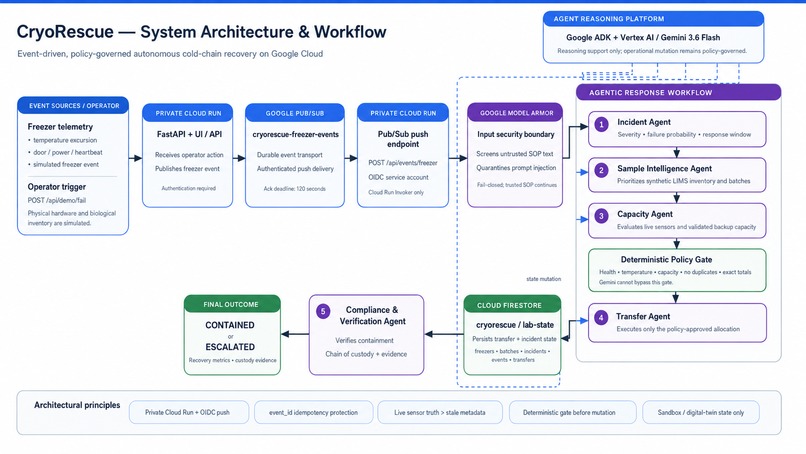The image size is (806, 454).
Task: Click the 'simulated freezer event' bullet
Action: (66, 165)
